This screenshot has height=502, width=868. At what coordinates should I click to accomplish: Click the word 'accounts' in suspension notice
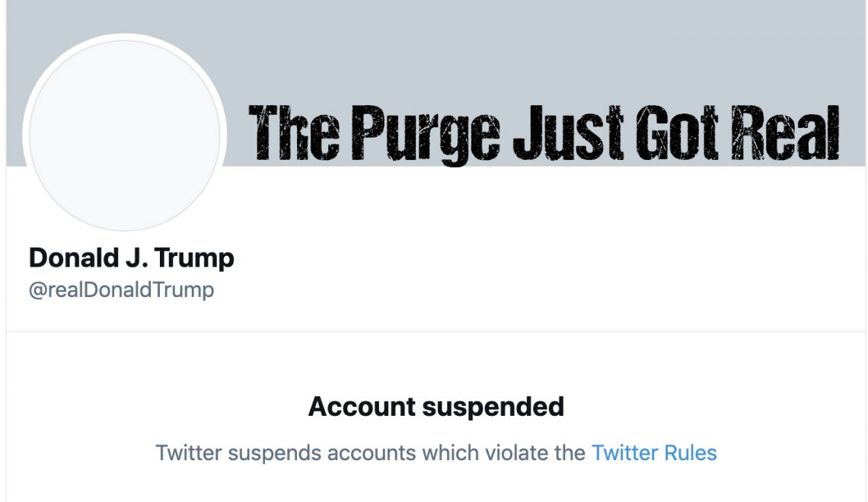click(x=371, y=453)
